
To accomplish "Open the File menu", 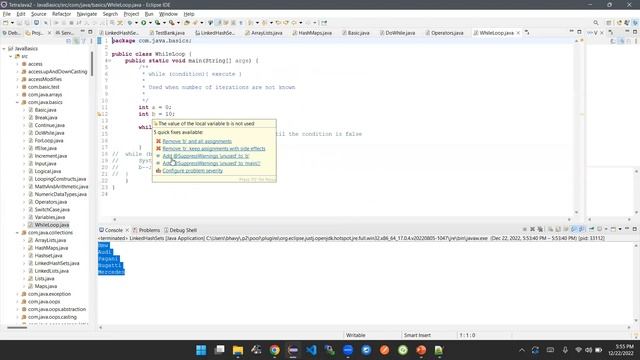I will (7, 14).
